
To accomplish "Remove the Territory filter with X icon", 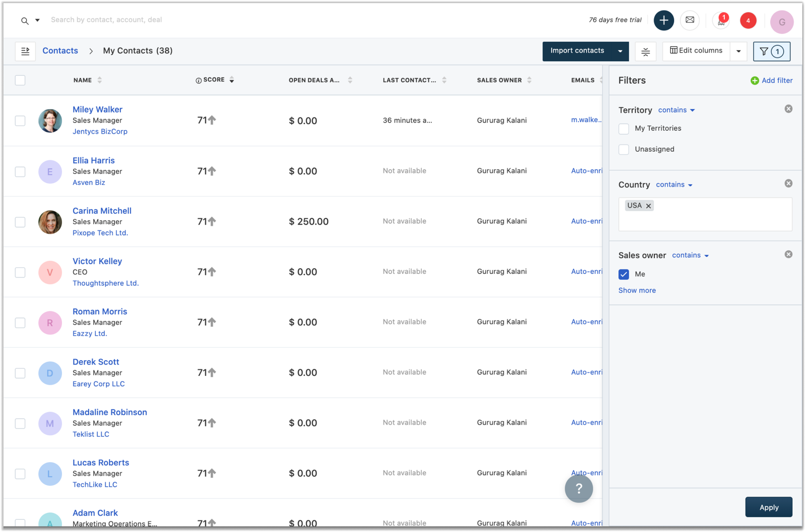I will 788,109.
